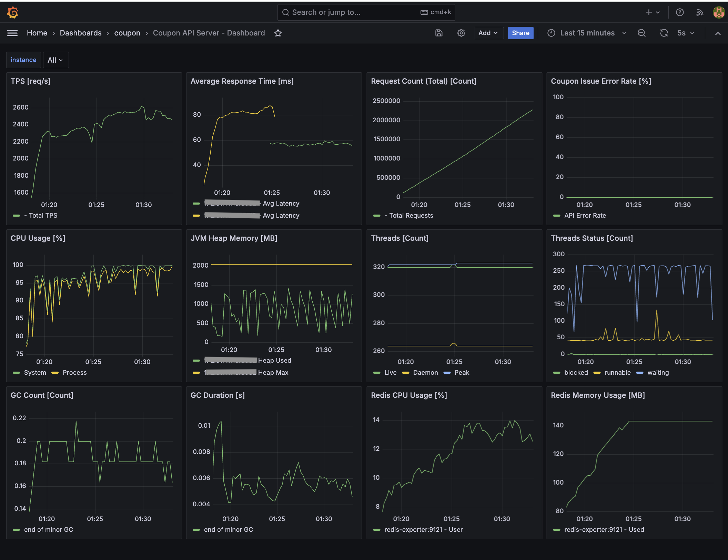The width and height of the screenshot is (728, 560).
Task: Open the hamburger navigation menu
Action: [12, 33]
